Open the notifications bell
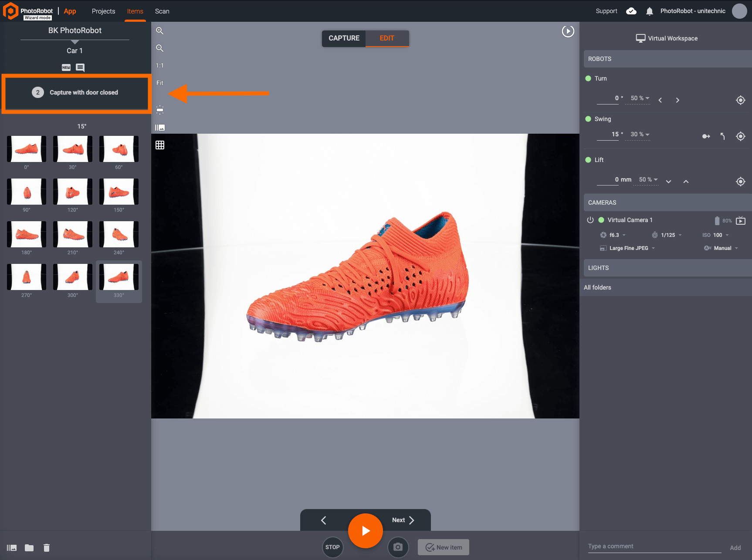Image resolution: width=752 pixels, height=560 pixels. click(x=649, y=11)
